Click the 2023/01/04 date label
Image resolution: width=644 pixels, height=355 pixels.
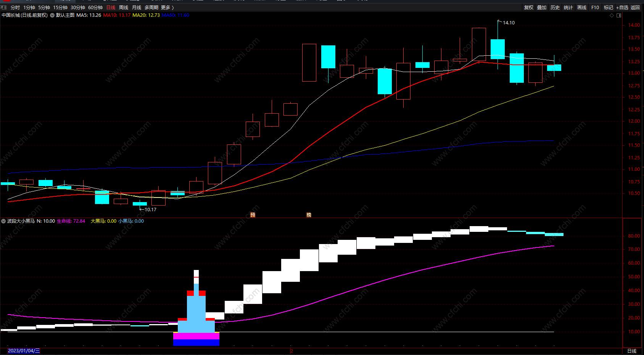[x=24, y=351]
